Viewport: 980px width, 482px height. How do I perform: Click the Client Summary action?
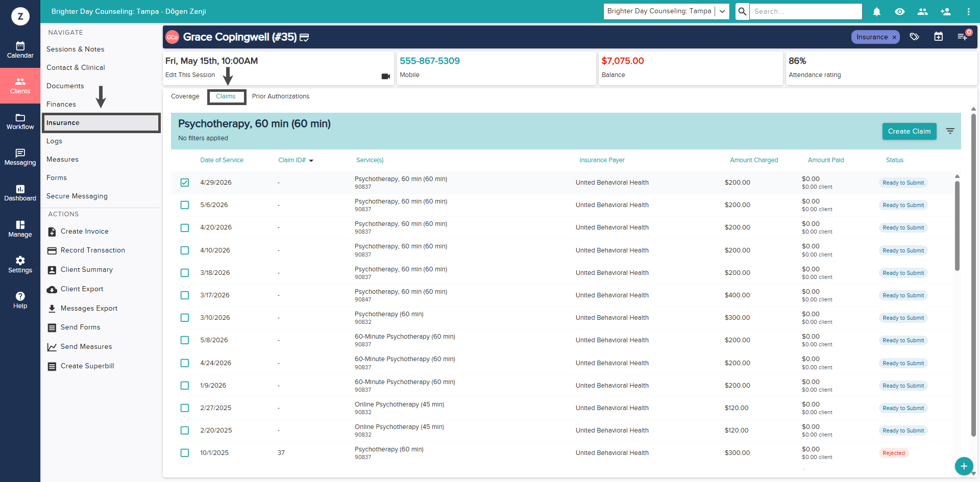point(80,270)
